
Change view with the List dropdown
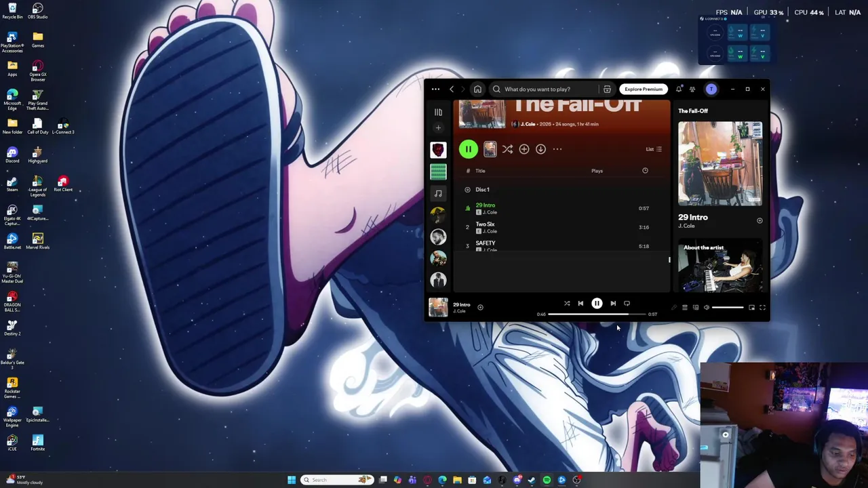point(654,149)
